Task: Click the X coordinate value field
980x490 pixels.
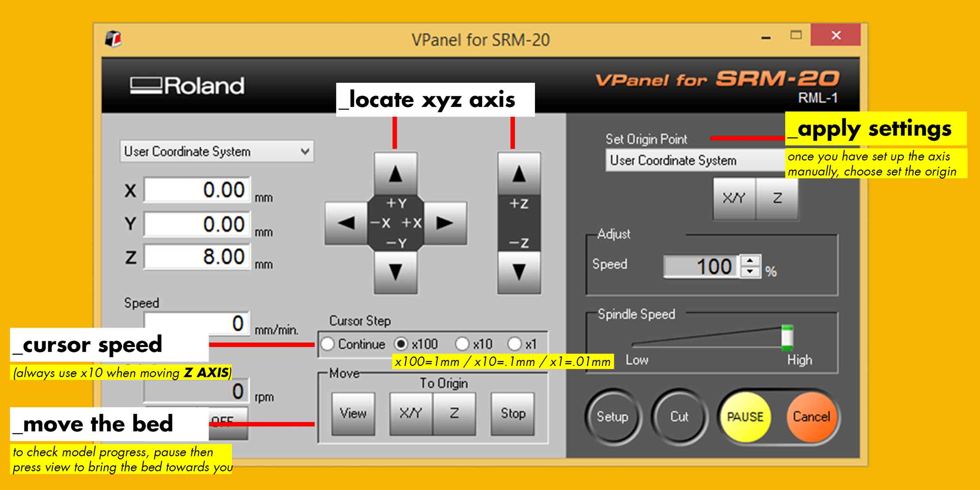Action: tap(197, 190)
